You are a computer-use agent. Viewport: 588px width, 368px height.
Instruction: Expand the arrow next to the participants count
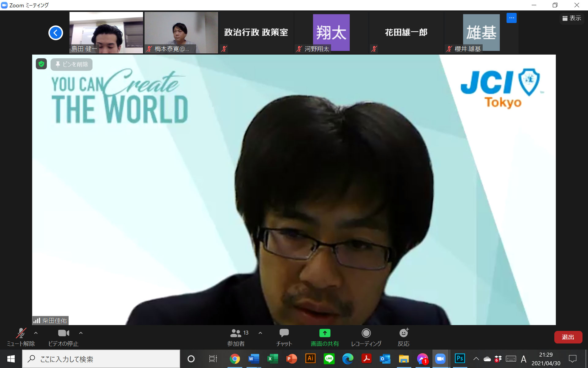[x=260, y=333]
